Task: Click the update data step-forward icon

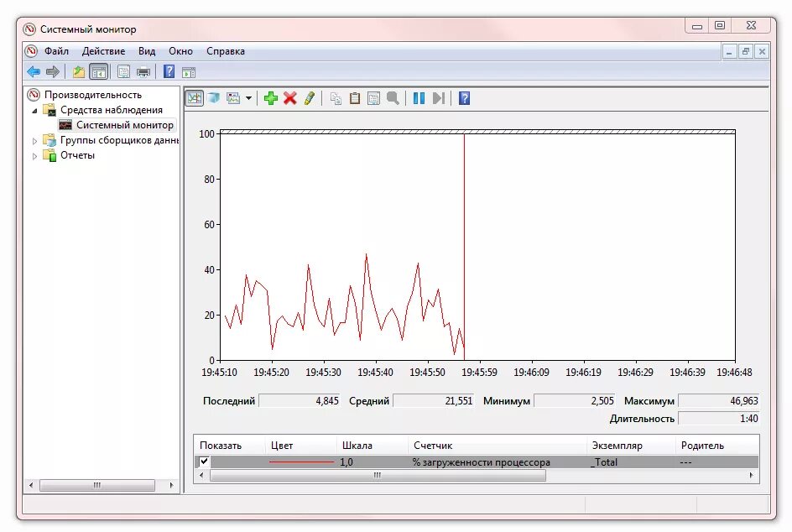Action: click(439, 98)
